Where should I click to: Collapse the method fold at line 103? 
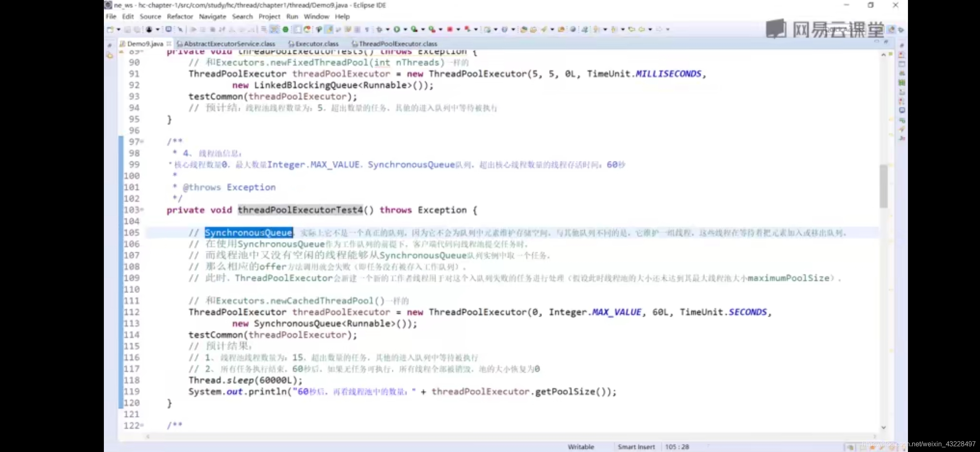(x=142, y=209)
